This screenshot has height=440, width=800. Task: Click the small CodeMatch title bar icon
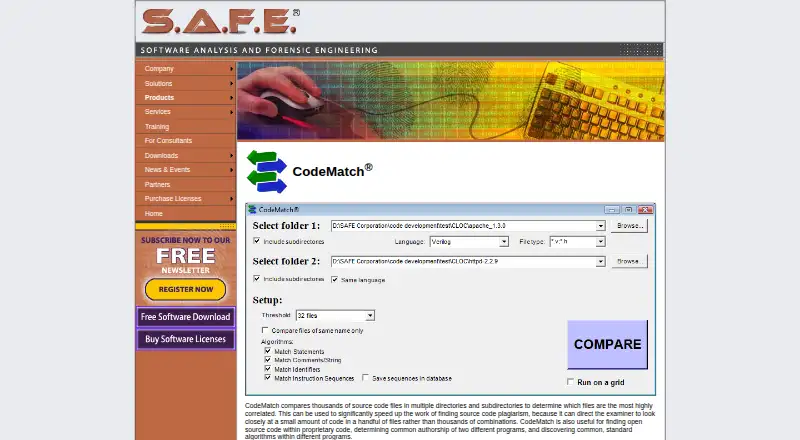(x=252, y=209)
